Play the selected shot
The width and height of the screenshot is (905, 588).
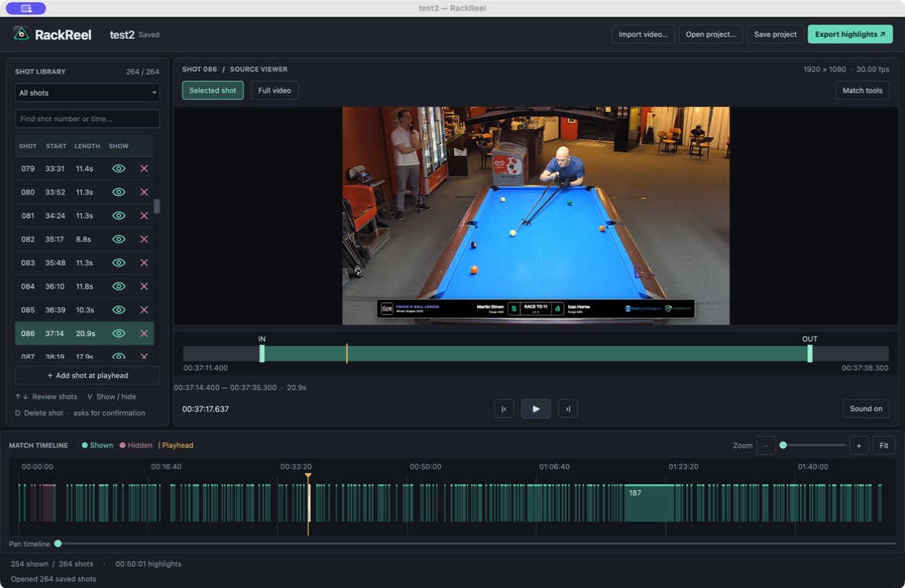[x=536, y=409]
